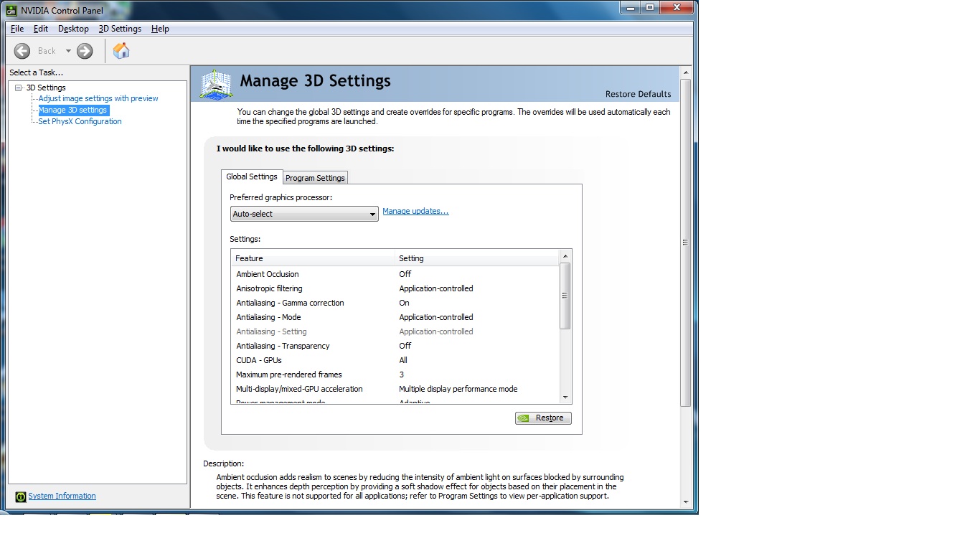Click the settings list scrollbar thumb
980x551 pixels.
point(565,296)
